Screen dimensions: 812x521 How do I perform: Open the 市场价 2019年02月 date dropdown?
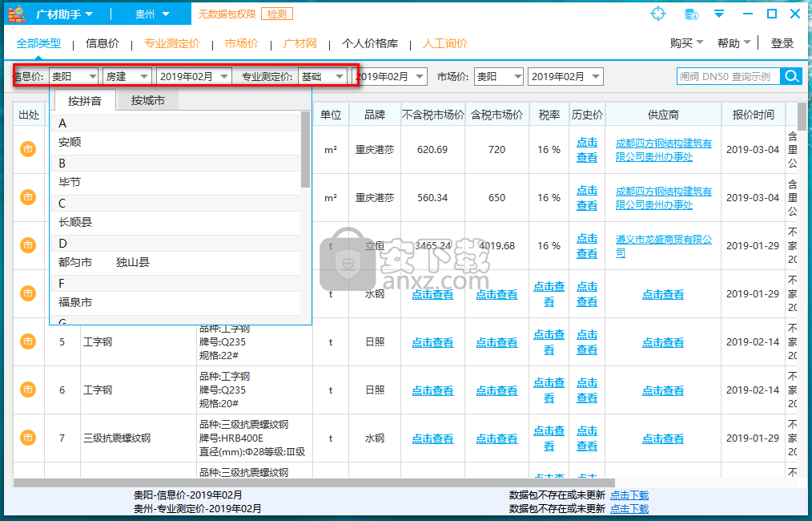coord(565,76)
